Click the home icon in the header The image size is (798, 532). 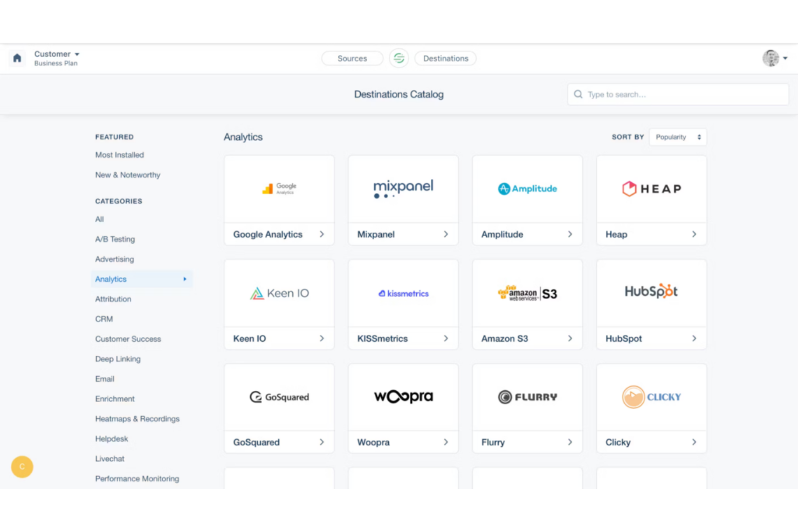(x=17, y=58)
